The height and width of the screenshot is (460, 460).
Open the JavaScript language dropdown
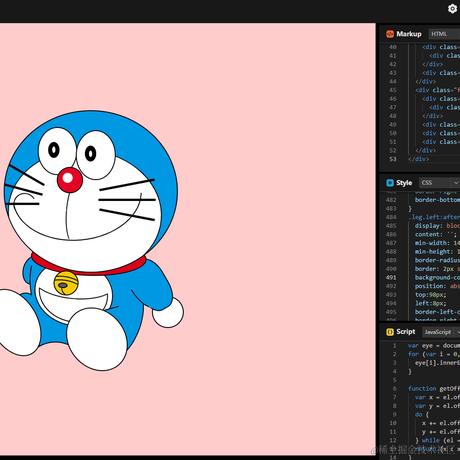click(x=441, y=332)
